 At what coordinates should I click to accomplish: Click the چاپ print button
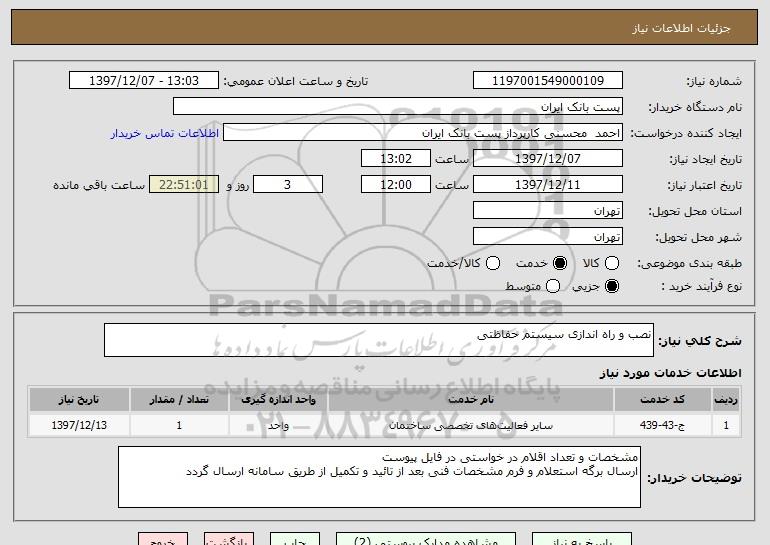295,539
